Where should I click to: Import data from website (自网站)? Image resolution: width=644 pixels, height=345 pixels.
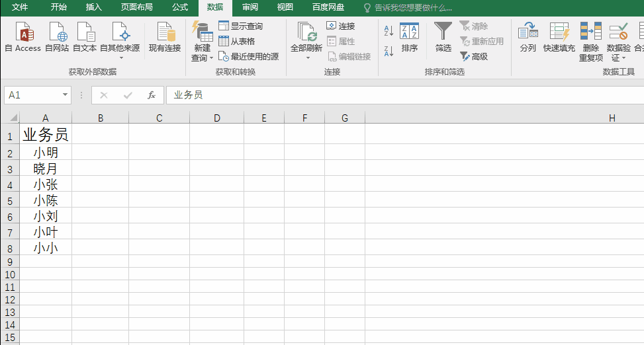click(x=57, y=37)
